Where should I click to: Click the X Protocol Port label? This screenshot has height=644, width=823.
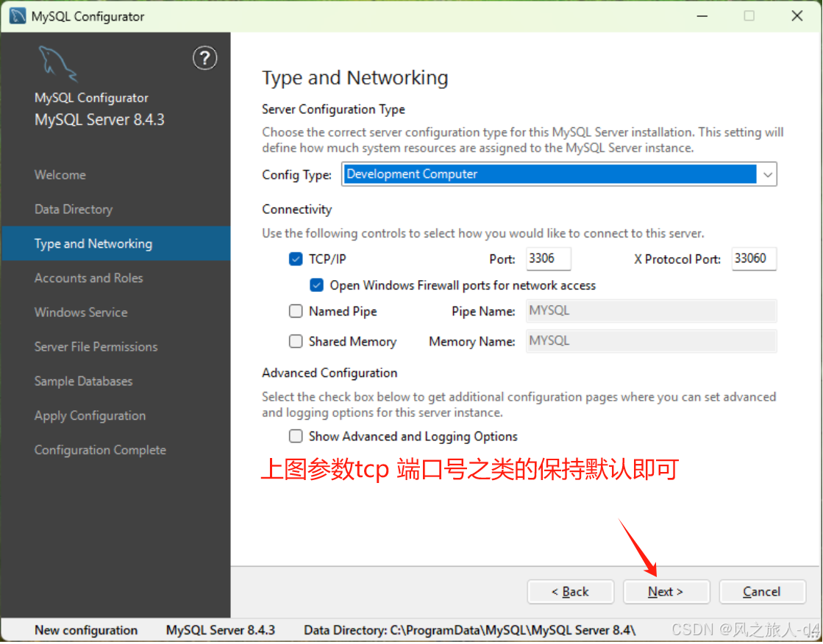[677, 260]
